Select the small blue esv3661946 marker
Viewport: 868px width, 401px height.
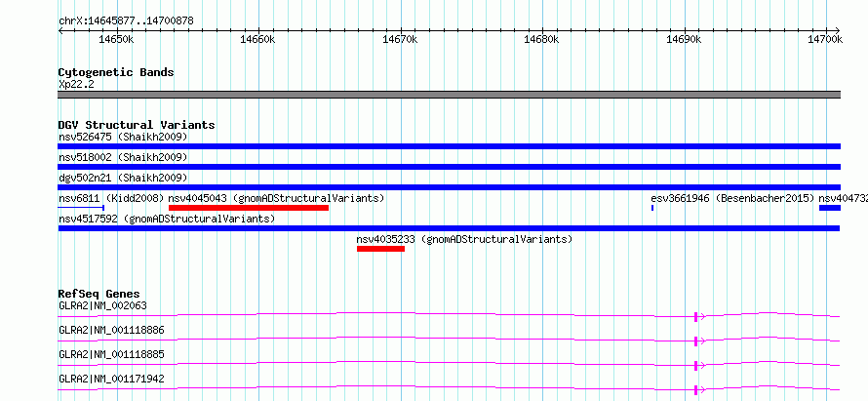tap(652, 208)
